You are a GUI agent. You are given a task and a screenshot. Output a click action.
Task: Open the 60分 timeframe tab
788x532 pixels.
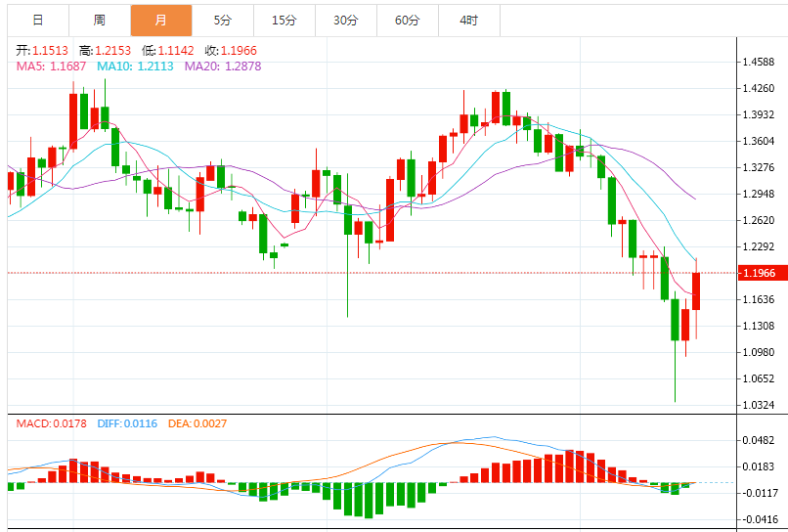click(x=408, y=21)
